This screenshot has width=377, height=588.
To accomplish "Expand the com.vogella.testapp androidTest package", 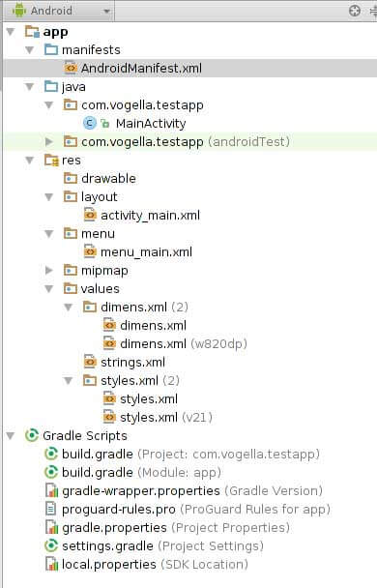I will click(48, 142).
